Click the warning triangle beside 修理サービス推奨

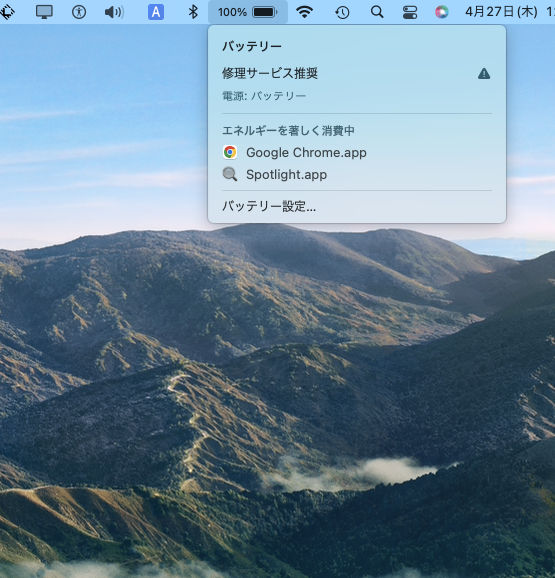pos(484,74)
